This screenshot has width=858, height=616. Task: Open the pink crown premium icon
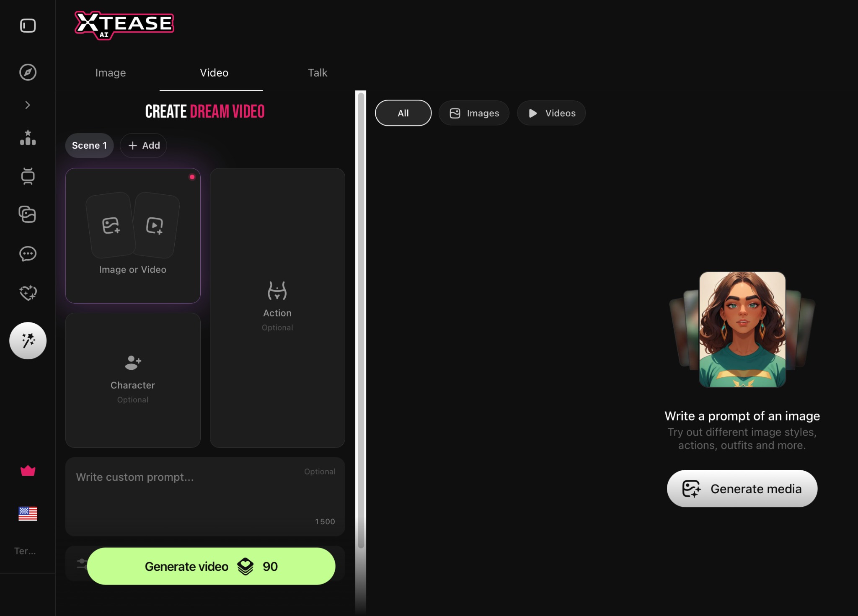tap(28, 471)
